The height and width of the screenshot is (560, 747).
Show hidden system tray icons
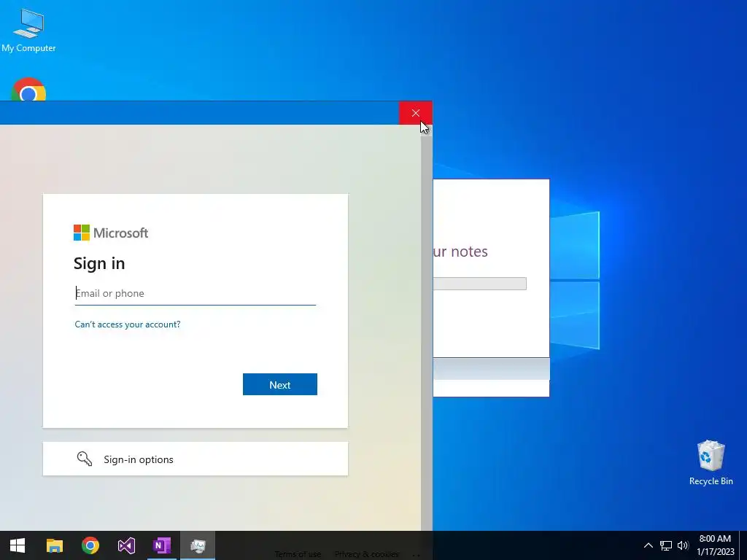click(649, 545)
